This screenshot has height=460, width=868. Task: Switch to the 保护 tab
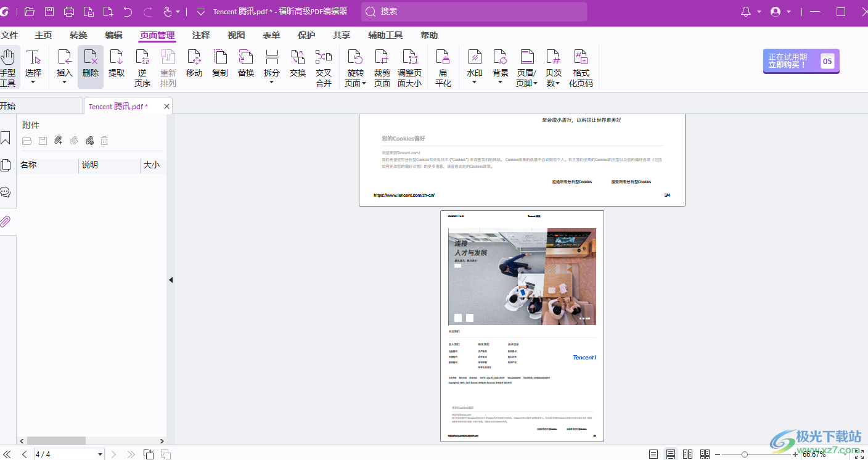coord(306,36)
